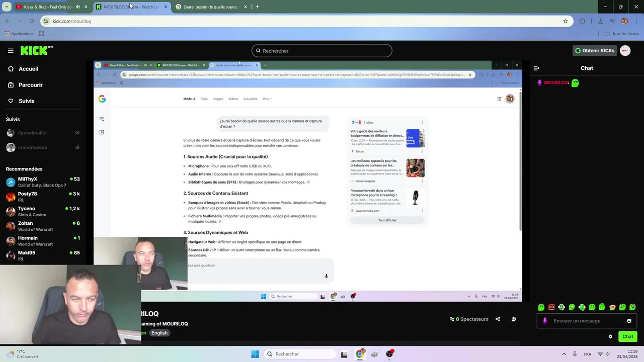This screenshot has height=362, width=644.
Task: Open the user avatar menu on Kick
Action: click(625, 51)
